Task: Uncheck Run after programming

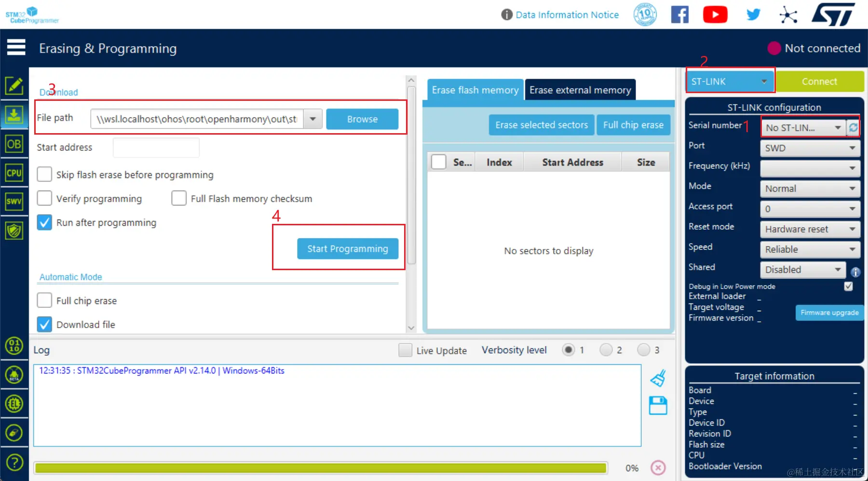Action: click(x=44, y=222)
